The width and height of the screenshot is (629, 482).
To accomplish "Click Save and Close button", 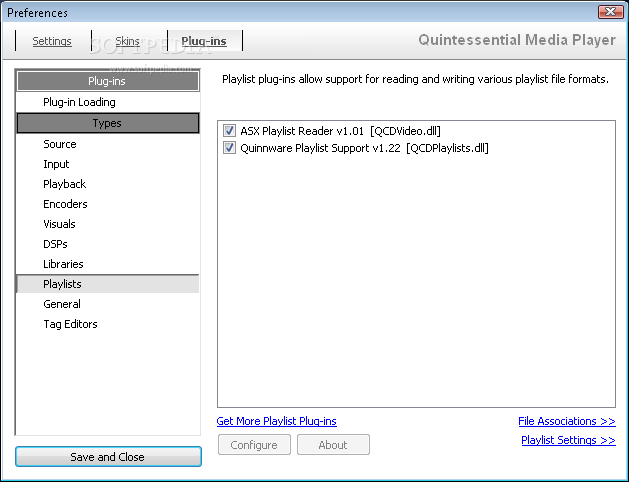I will (108, 457).
